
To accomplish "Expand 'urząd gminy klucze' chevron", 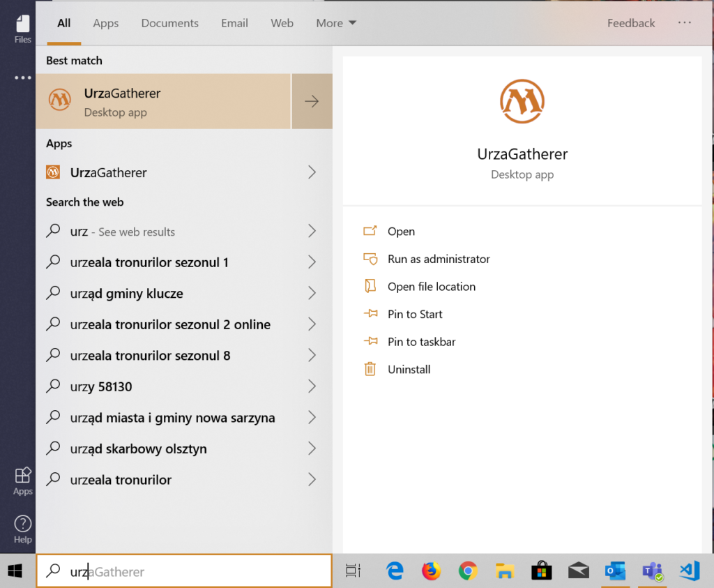I will [312, 293].
